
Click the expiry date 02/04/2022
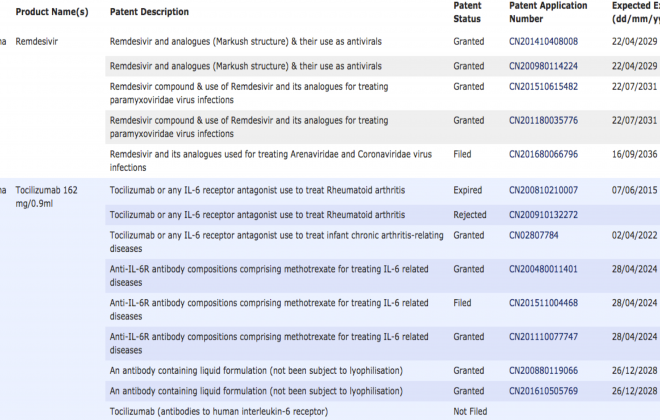634,235
